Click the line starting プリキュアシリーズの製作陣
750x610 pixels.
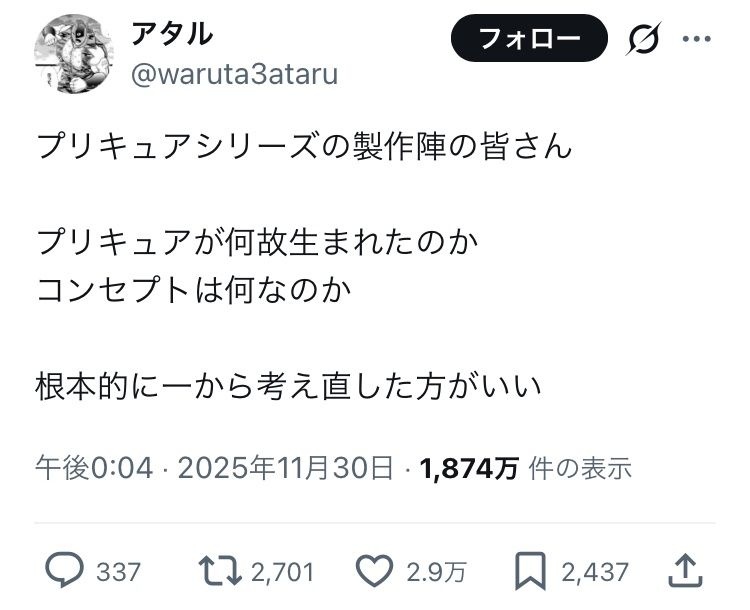point(304,146)
